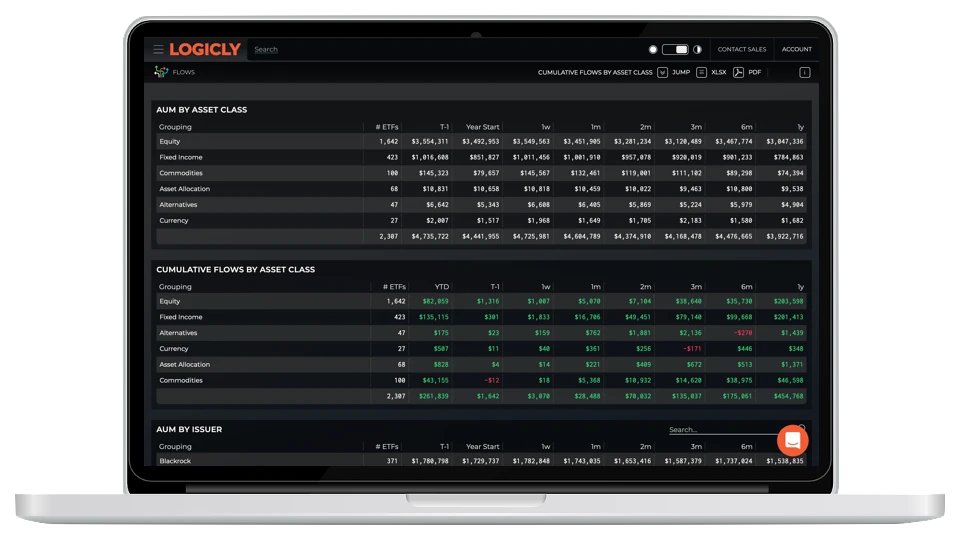Select Fixed Income row in Cumulative Flows table
This screenshot has height=540, width=960.
click(x=481, y=317)
